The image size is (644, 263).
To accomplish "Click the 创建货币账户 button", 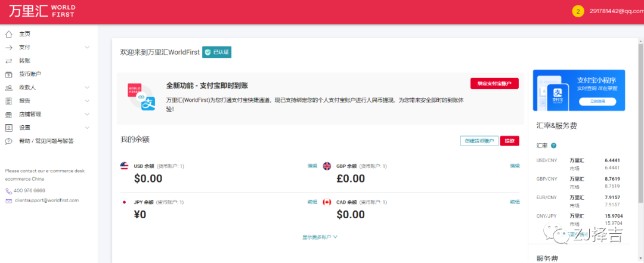I will click(479, 141).
